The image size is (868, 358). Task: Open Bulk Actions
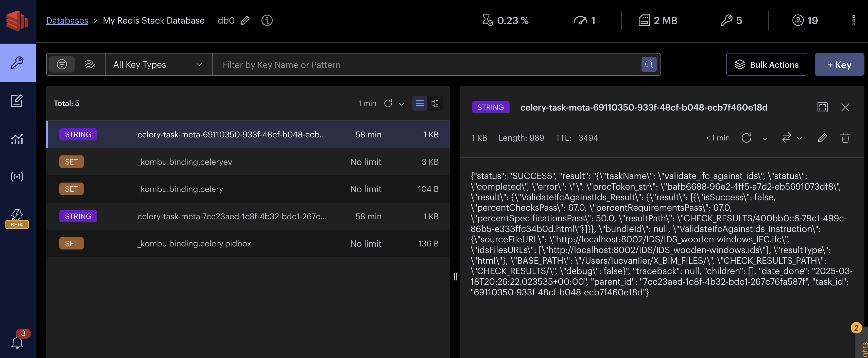coord(767,64)
